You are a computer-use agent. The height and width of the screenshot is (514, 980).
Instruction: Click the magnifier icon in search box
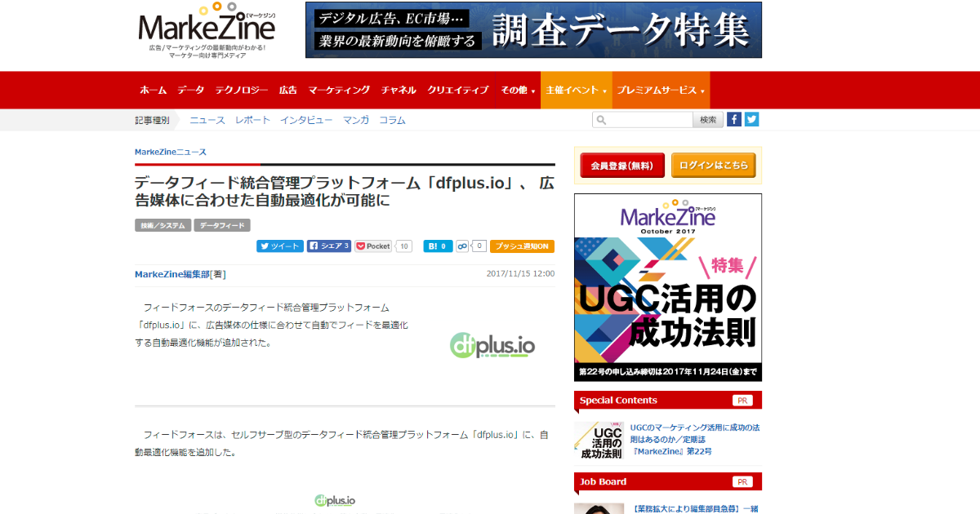coord(601,120)
